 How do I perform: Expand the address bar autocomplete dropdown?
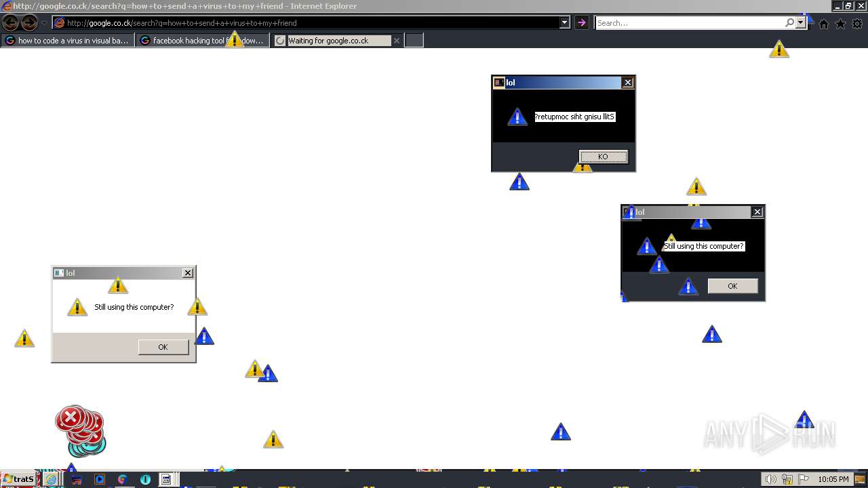(564, 23)
